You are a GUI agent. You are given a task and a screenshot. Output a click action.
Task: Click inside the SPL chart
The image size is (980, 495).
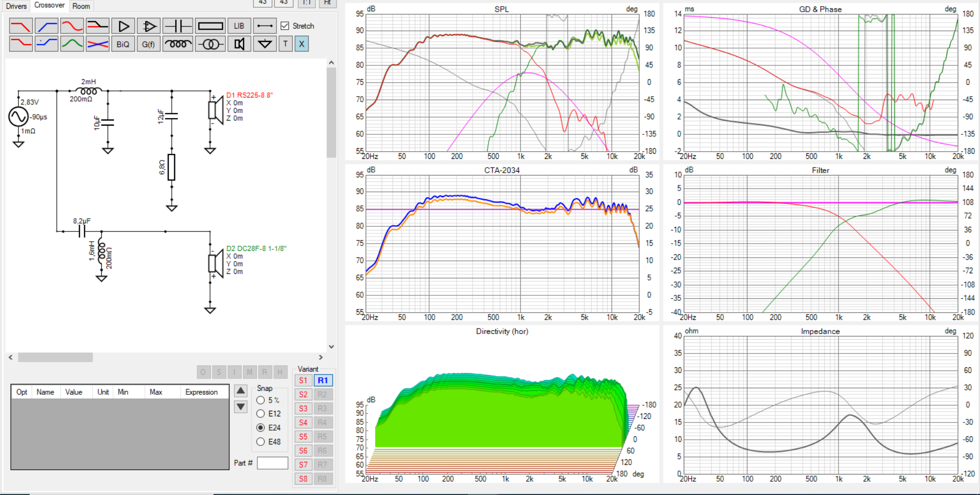[502, 82]
